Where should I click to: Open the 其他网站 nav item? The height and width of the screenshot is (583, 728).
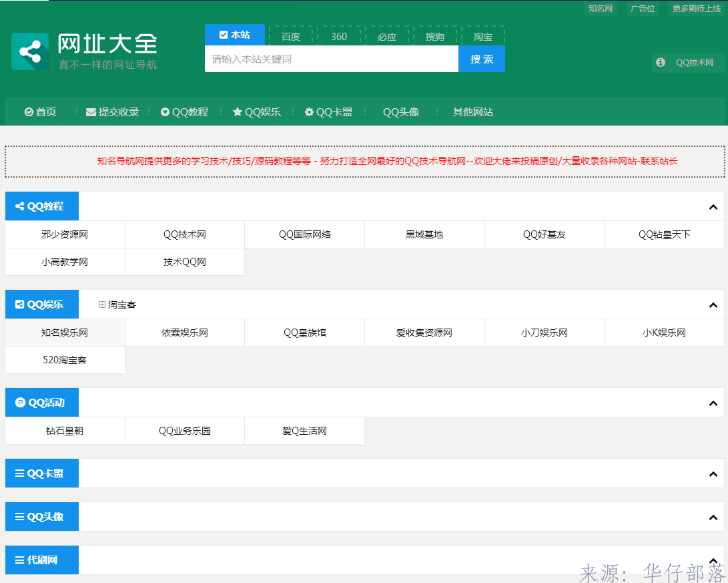point(473,112)
